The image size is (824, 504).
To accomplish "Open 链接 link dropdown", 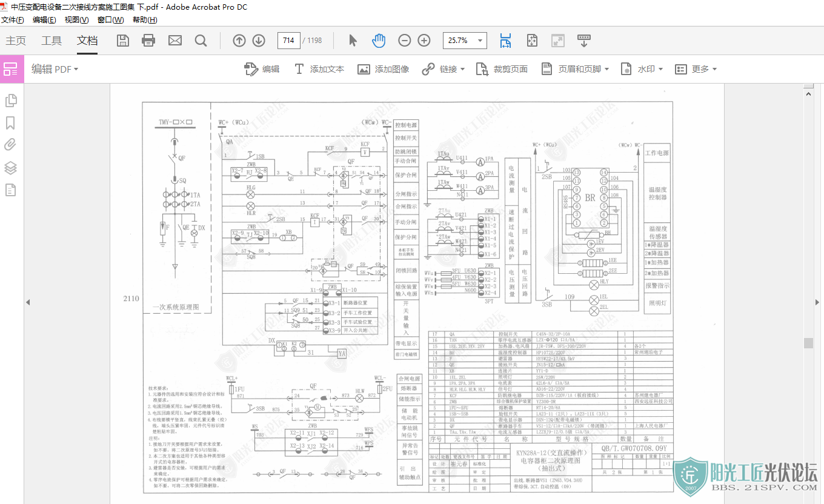I will (444, 69).
